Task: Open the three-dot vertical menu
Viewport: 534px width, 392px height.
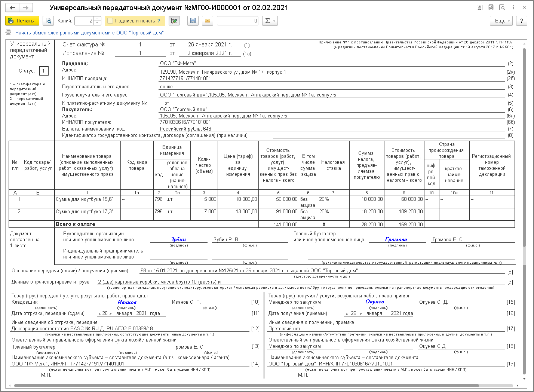Action: pos(513,7)
